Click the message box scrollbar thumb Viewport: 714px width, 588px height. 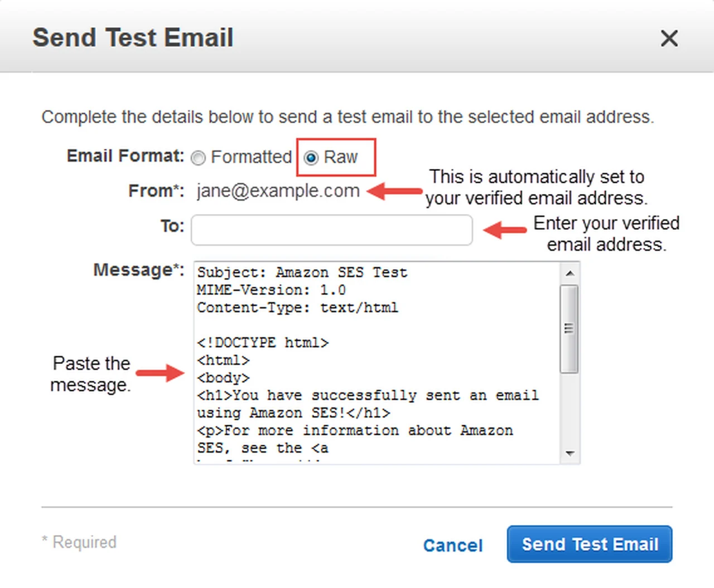pos(569,328)
